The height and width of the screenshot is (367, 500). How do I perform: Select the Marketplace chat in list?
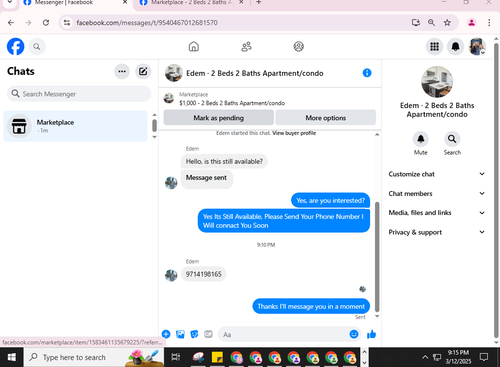(x=75, y=126)
